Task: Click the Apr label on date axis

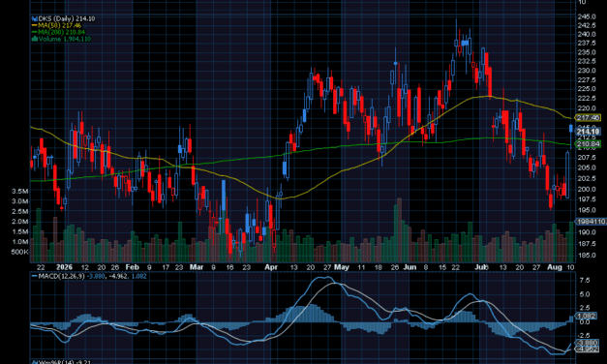Action: pos(271,267)
